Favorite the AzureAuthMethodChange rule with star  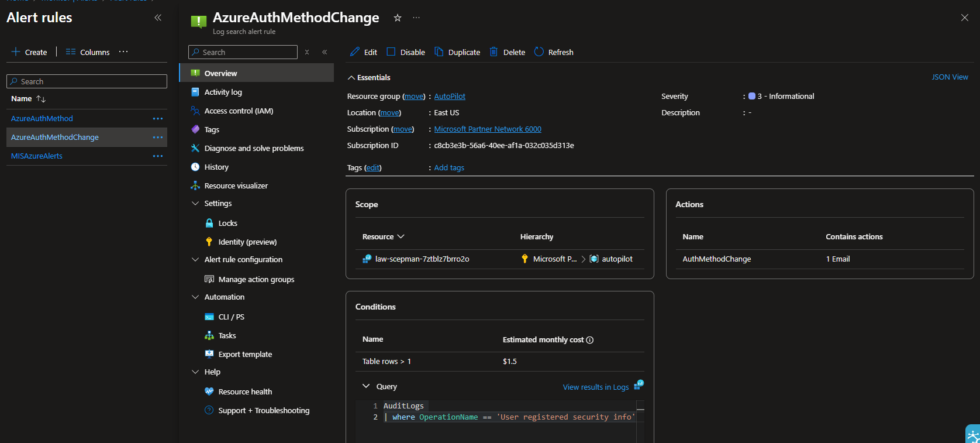click(398, 18)
